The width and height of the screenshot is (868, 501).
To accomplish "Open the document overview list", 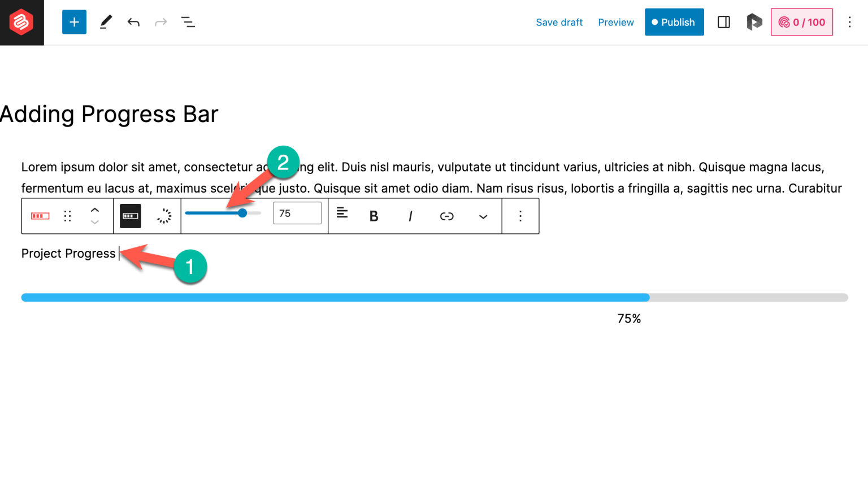I will click(x=188, y=22).
